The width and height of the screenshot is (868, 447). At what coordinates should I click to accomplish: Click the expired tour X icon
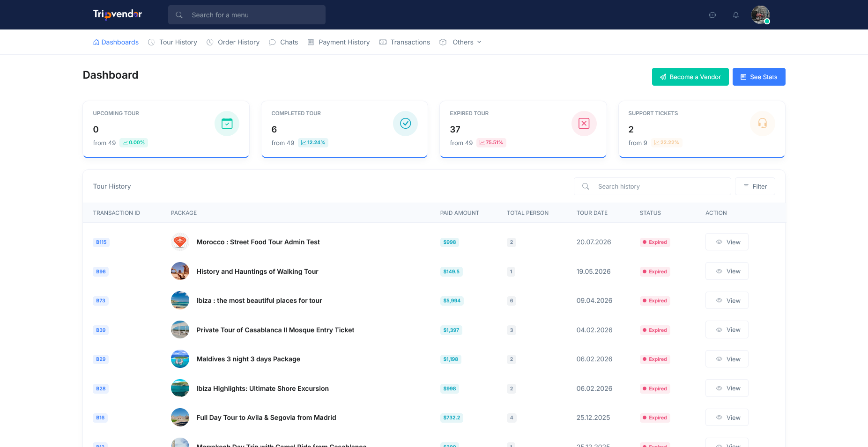coord(584,124)
